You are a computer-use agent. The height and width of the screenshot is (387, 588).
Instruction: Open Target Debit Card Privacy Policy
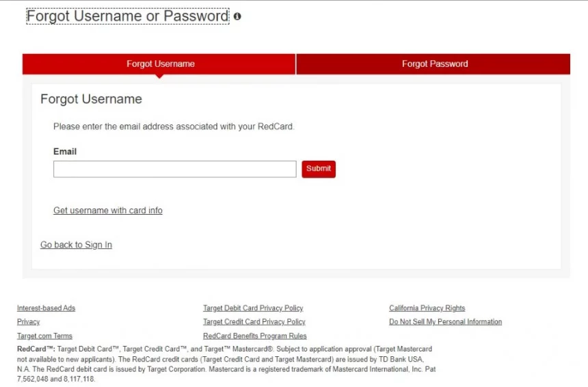[x=253, y=308]
